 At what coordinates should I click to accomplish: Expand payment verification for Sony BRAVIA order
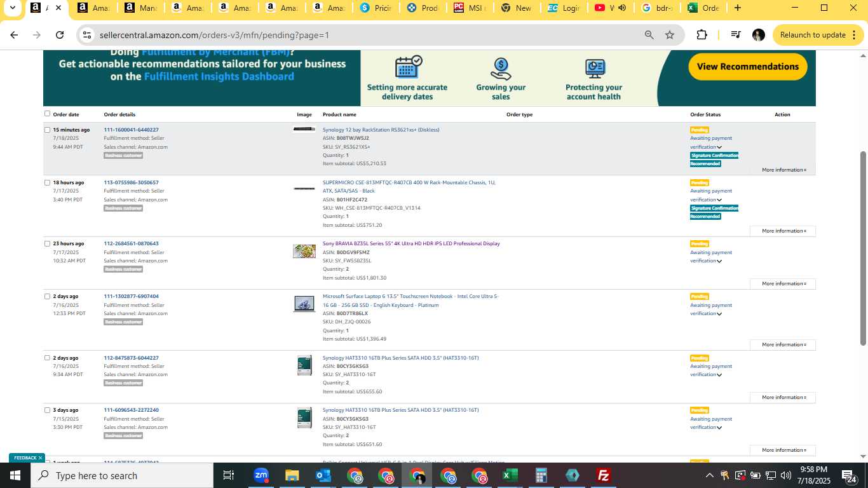[x=719, y=261]
